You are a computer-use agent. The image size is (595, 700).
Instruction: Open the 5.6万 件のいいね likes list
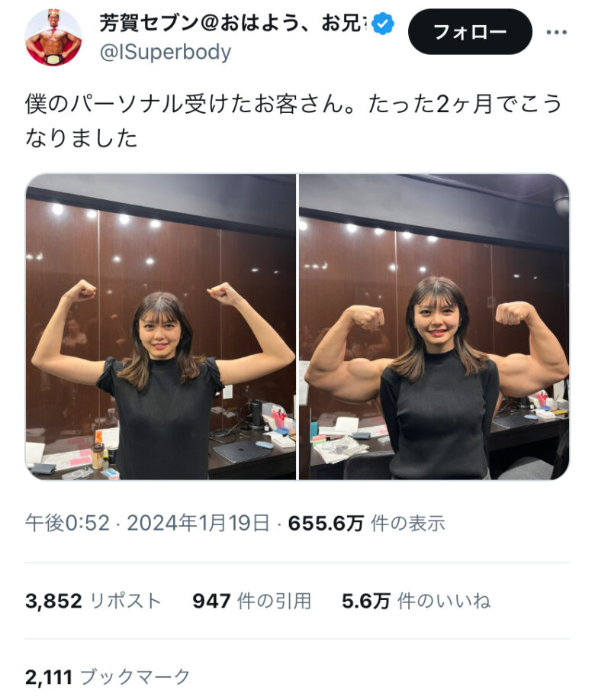tap(416, 601)
